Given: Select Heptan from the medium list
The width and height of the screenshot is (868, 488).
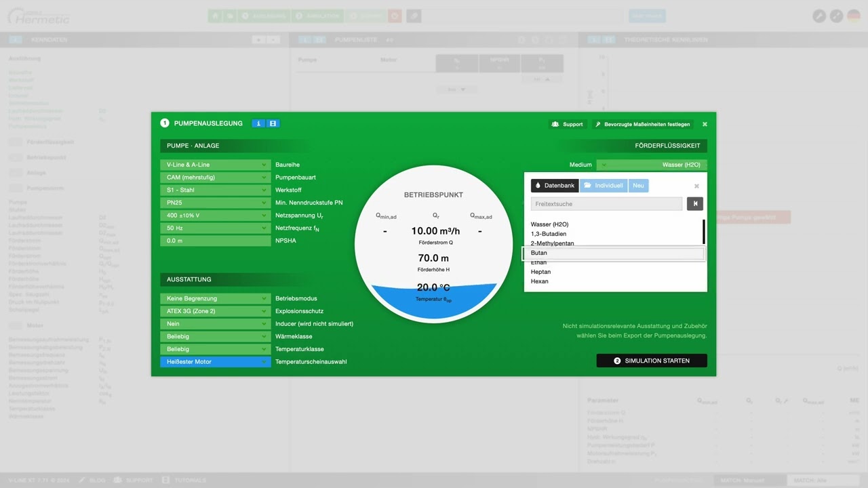Looking at the screenshot, I should coord(540,272).
